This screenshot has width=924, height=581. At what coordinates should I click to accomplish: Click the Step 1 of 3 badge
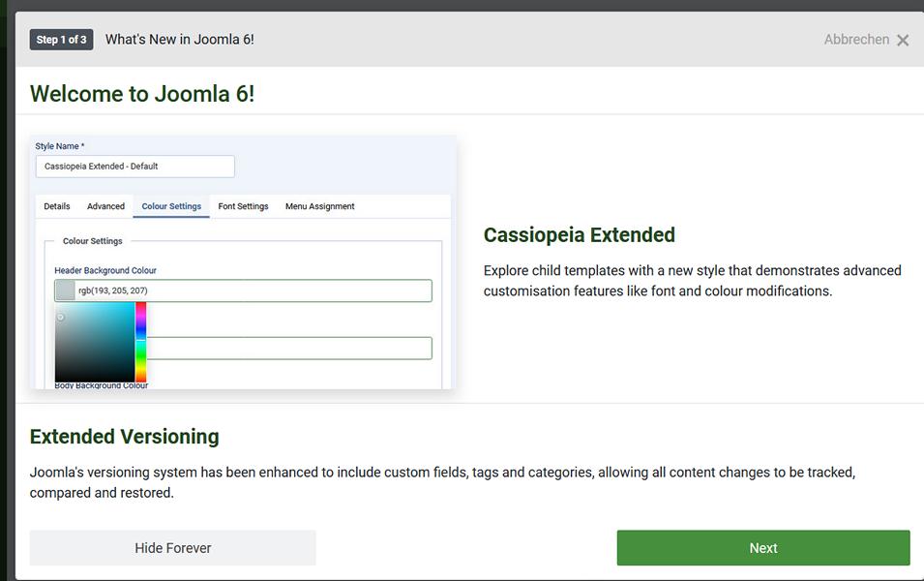61,40
